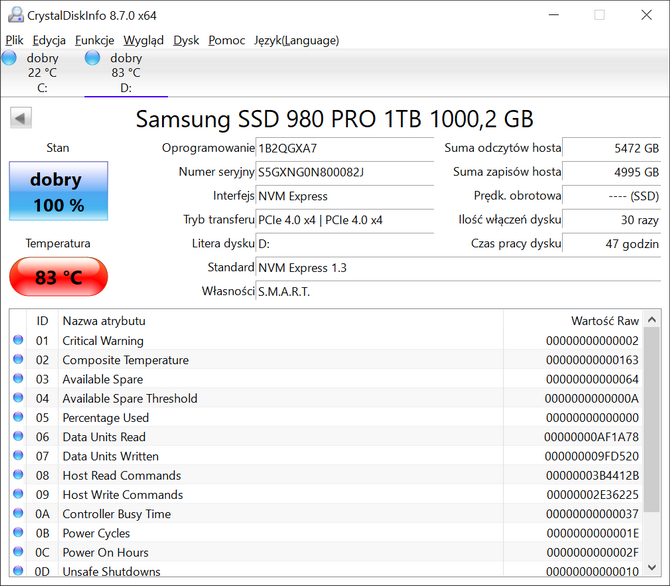Click raw value 0000000000163
The width and height of the screenshot is (670, 586).
pyautogui.click(x=592, y=360)
